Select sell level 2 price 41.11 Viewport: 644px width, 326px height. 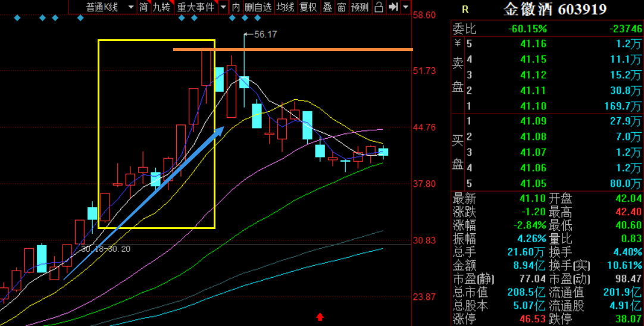(534, 91)
